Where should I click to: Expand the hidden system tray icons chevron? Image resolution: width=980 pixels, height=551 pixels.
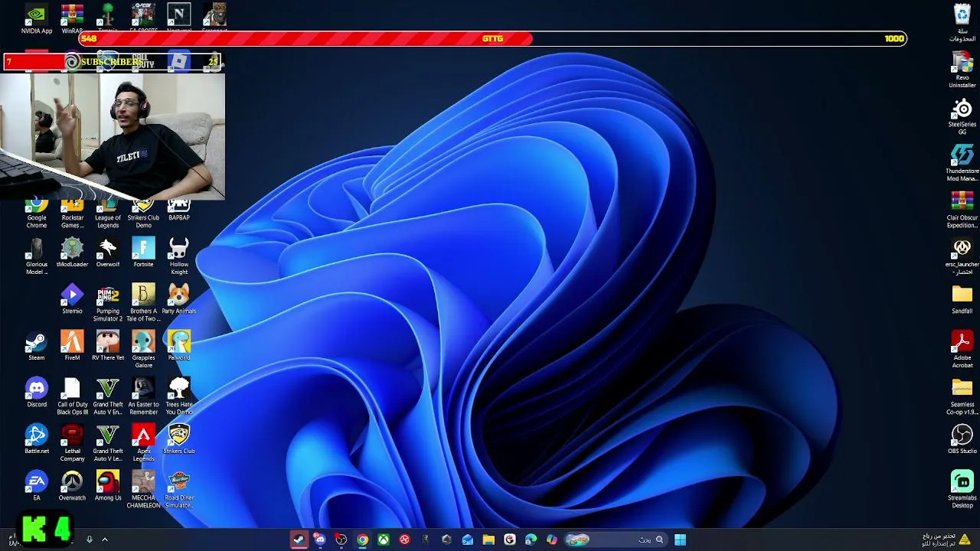[105, 540]
